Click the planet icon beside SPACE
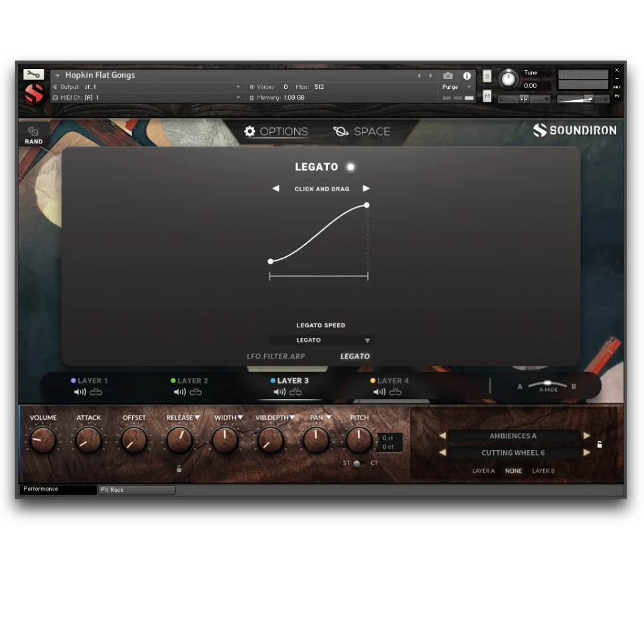Viewport: 644px width, 644px height. tap(341, 131)
